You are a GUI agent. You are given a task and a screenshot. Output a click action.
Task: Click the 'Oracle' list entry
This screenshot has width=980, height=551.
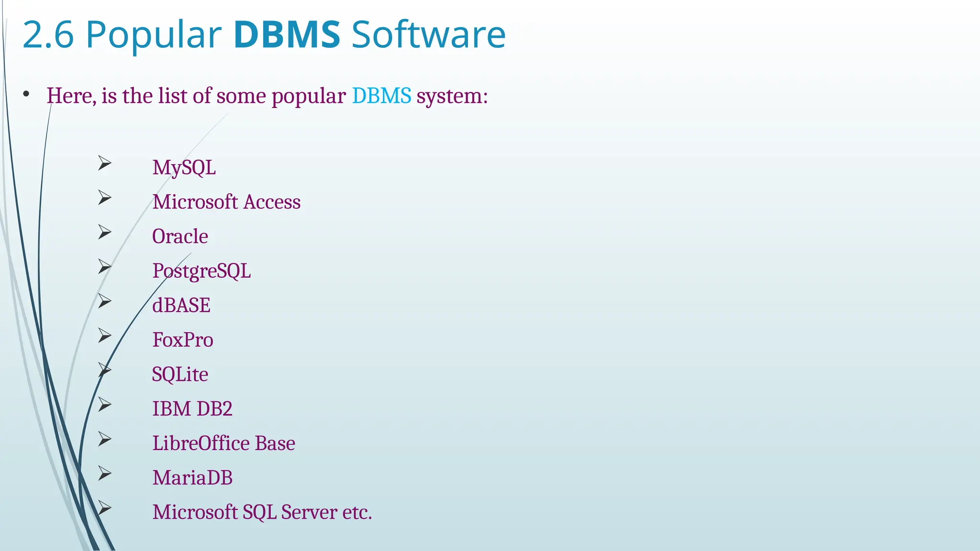(x=180, y=236)
